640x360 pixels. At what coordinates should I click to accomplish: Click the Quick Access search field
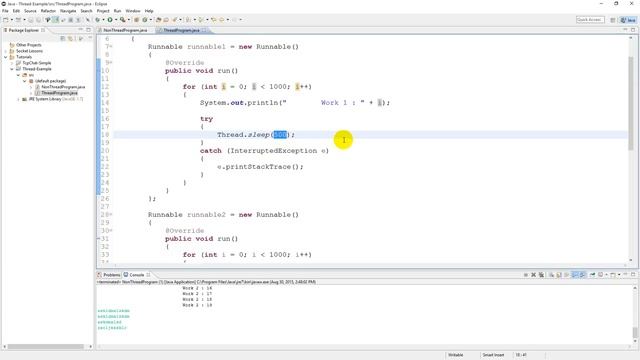coord(590,20)
